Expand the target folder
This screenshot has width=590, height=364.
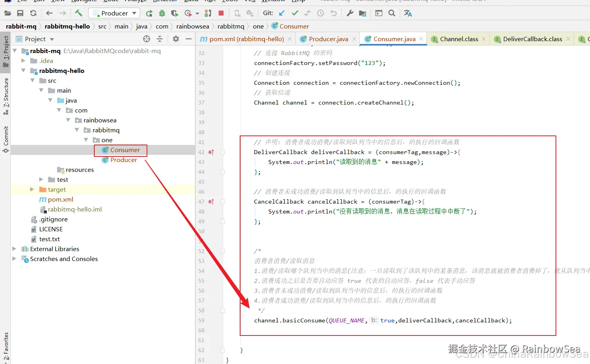click(32, 189)
